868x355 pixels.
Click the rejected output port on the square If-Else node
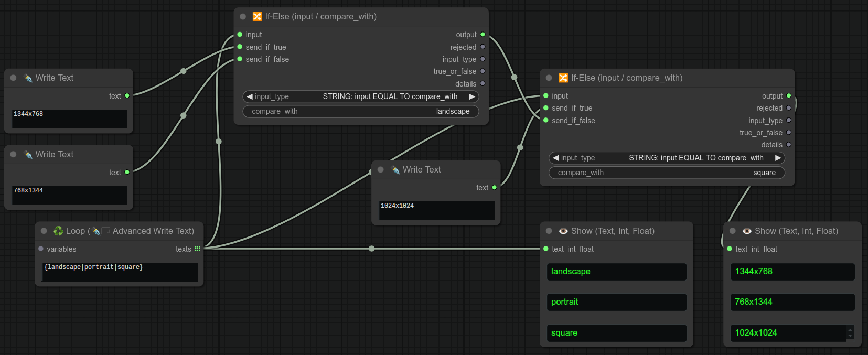pyautogui.click(x=788, y=108)
